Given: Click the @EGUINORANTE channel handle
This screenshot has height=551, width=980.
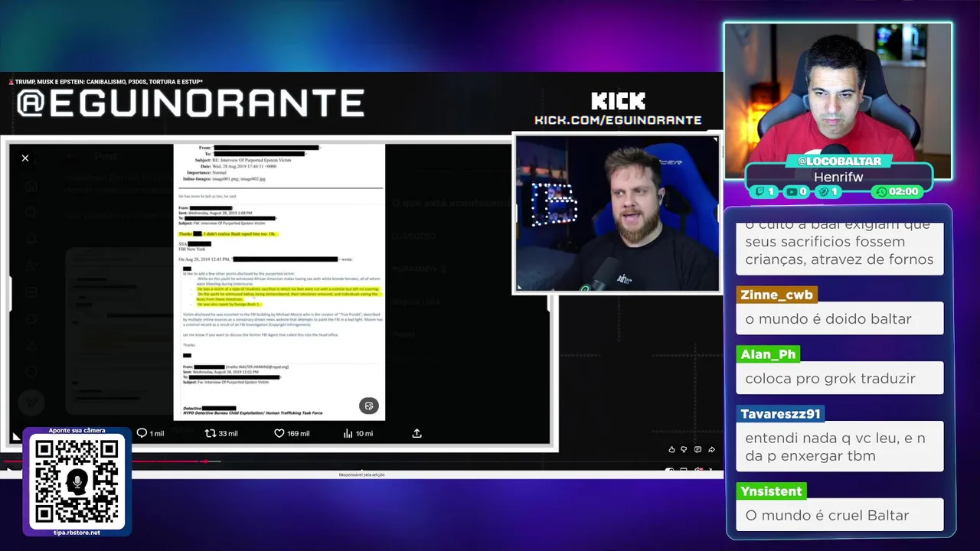Looking at the screenshot, I should [190, 103].
